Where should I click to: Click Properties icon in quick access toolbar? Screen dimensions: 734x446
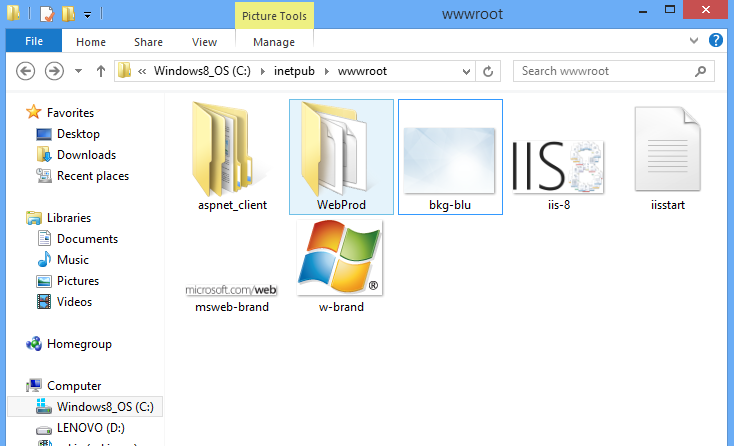pos(46,14)
